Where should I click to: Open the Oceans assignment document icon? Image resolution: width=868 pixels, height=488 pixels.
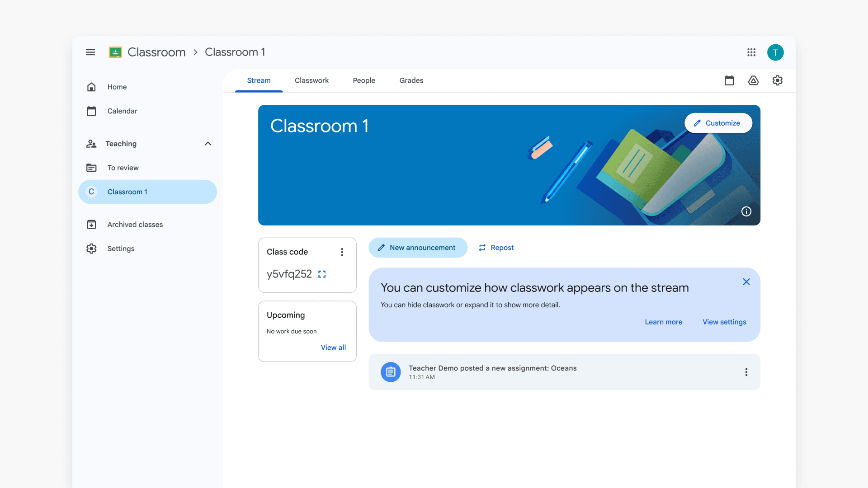click(391, 372)
